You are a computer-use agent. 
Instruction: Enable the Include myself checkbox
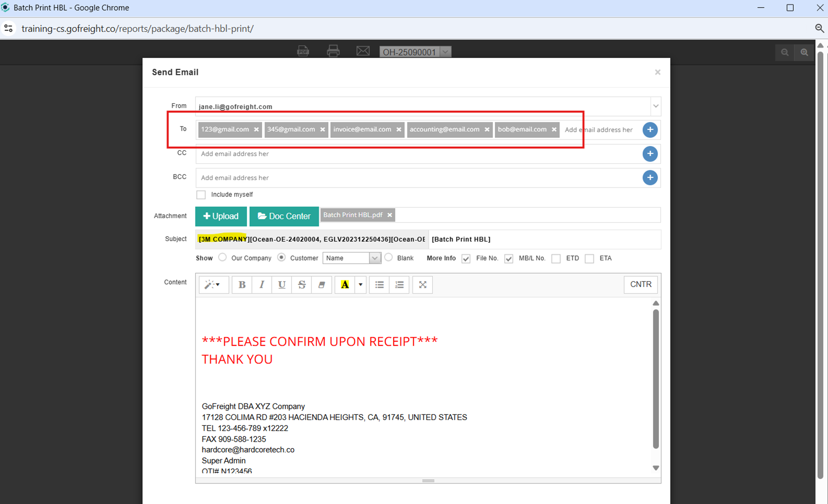point(201,194)
